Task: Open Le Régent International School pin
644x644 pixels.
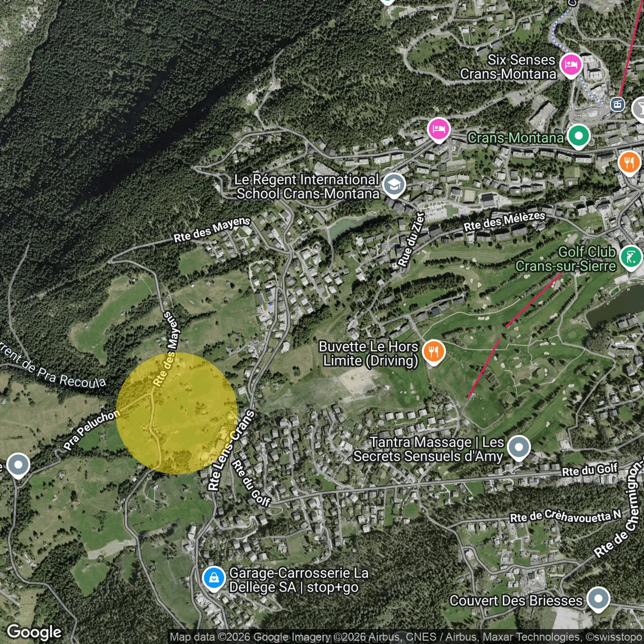Action: [x=394, y=185]
